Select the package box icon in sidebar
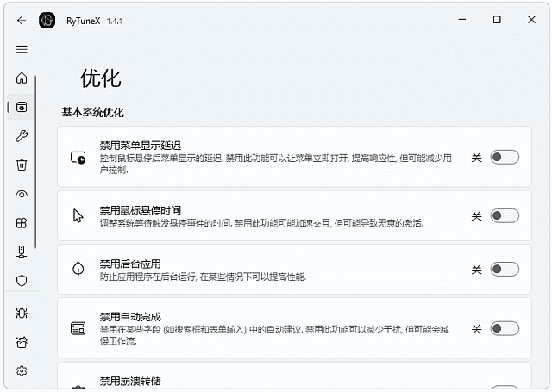 [22, 223]
